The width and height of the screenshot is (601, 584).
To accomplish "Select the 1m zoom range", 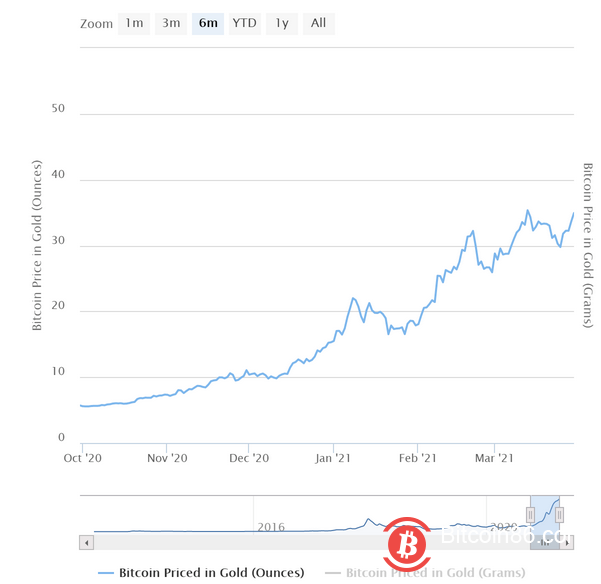I will 134,23.
